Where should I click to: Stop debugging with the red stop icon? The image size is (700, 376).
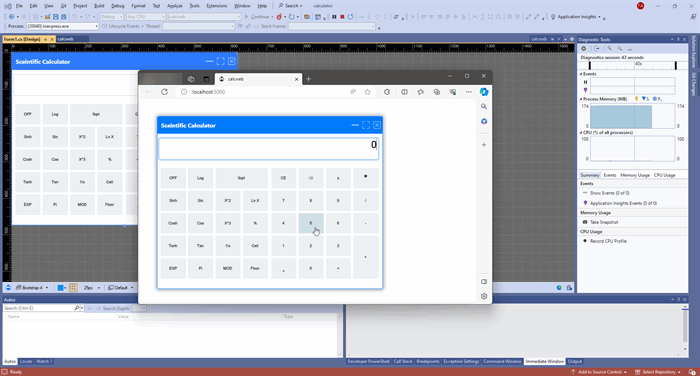coord(342,17)
